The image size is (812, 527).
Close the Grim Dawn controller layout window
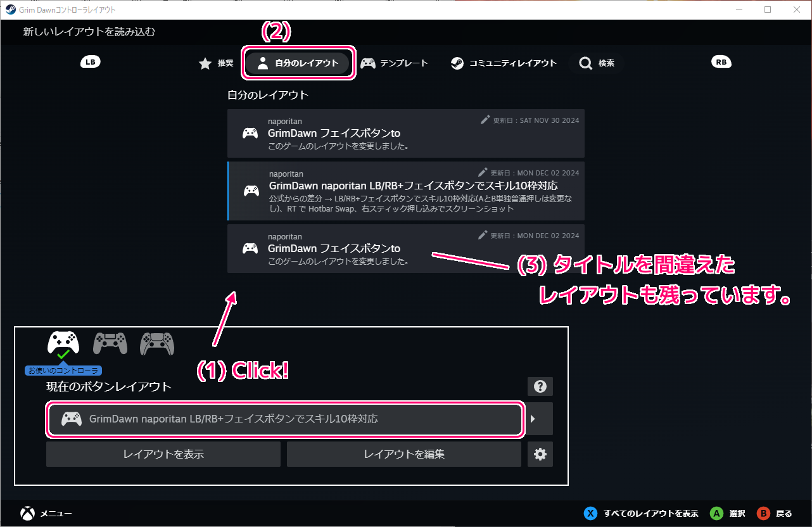coord(797,10)
